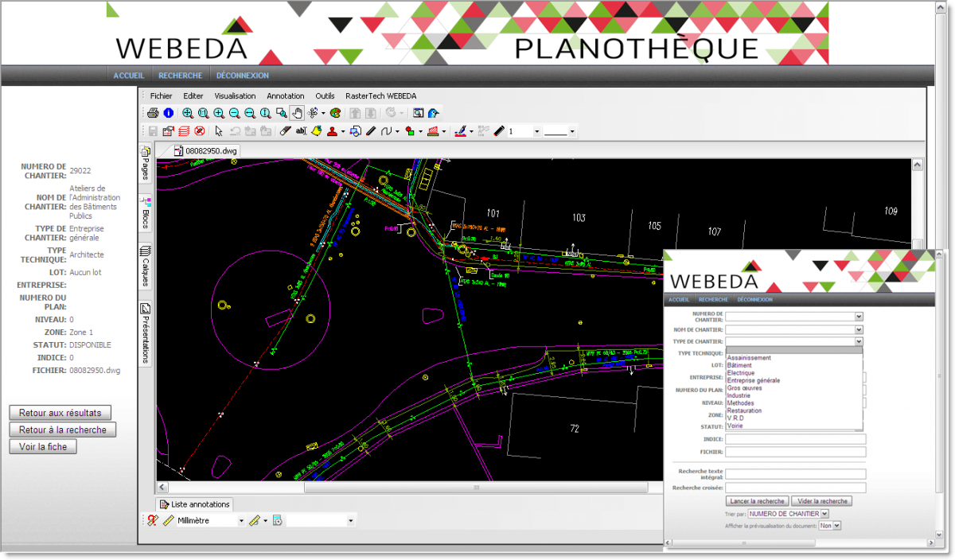Click the printer icon in the viewer toolbar
The width and height of the screenshot is (955, 560).
coord(153,113)
